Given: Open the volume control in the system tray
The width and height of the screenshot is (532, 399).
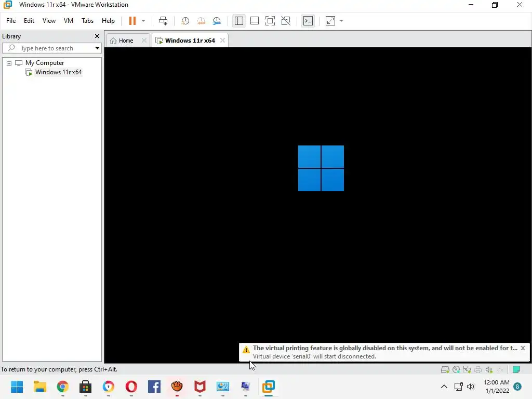Looking at the screenshot, I should (471, 387).
